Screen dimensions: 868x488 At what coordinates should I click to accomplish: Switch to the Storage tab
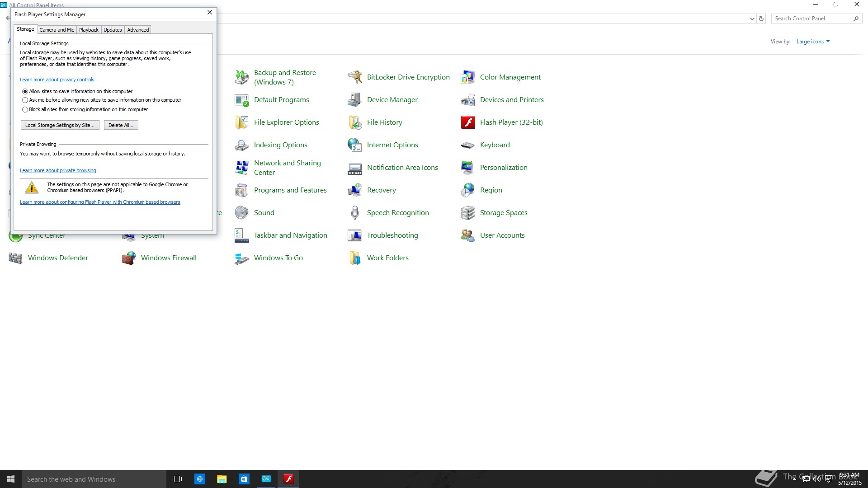(25, 29)
